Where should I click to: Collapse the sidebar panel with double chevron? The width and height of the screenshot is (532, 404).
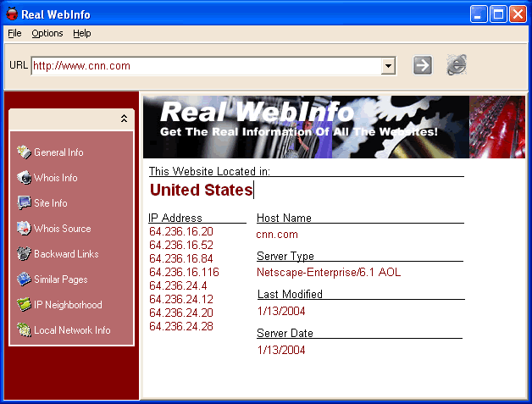(x=125, y=119)
